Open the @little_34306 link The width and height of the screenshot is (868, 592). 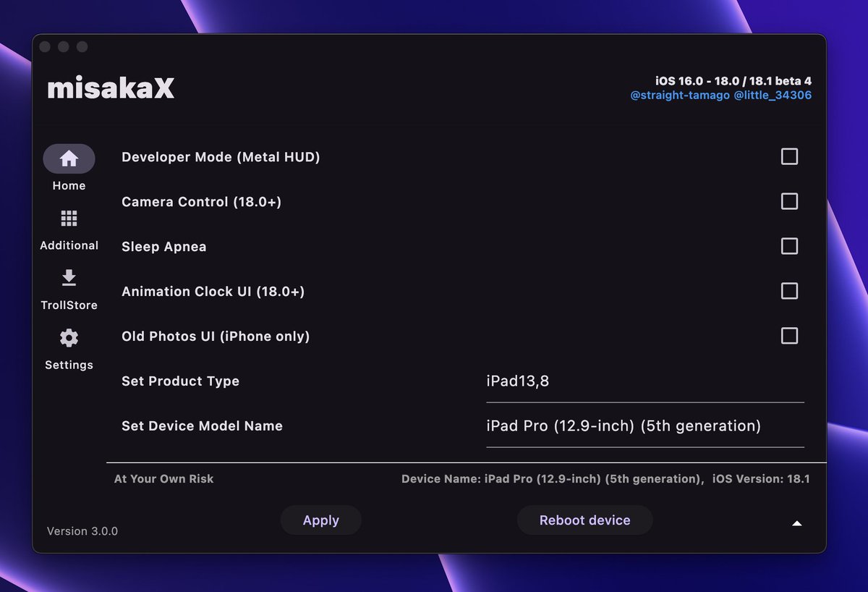773,96
